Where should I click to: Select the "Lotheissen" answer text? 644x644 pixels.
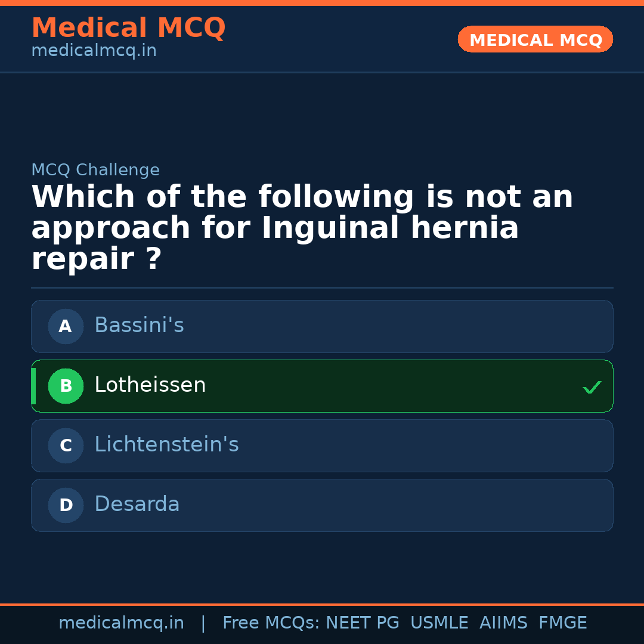150,385
